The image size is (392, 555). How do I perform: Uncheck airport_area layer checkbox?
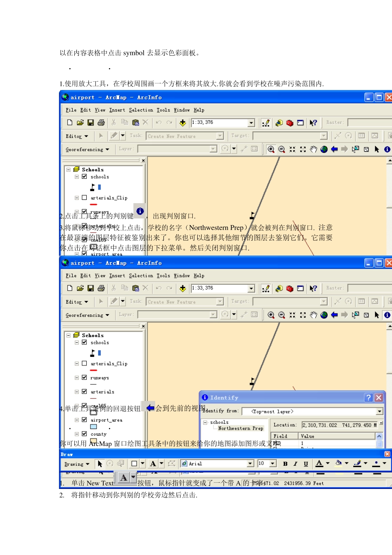[x=84, y=420]
